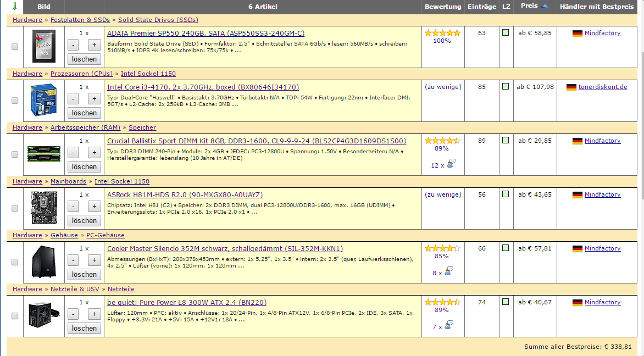Viewport: 644px width, 356px height.
Task: Remove ASRock mainboard via löschen
Action: [84, 220]
